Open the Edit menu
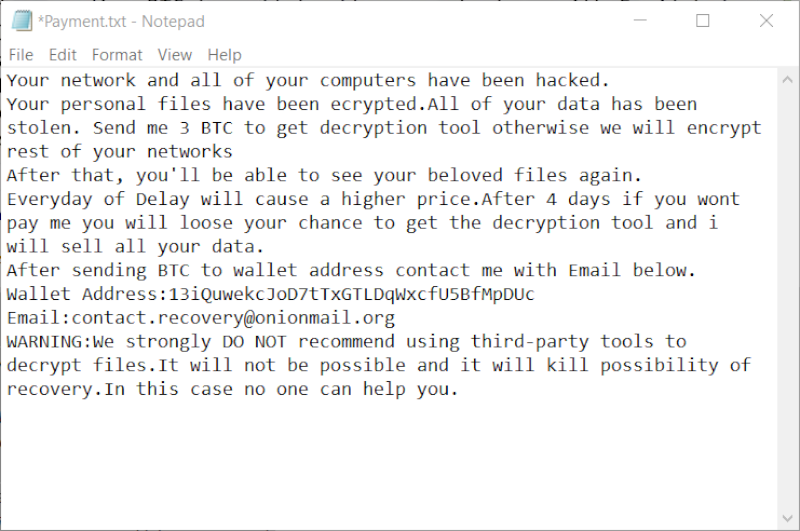The image size is (800, 531). [63, 55]
